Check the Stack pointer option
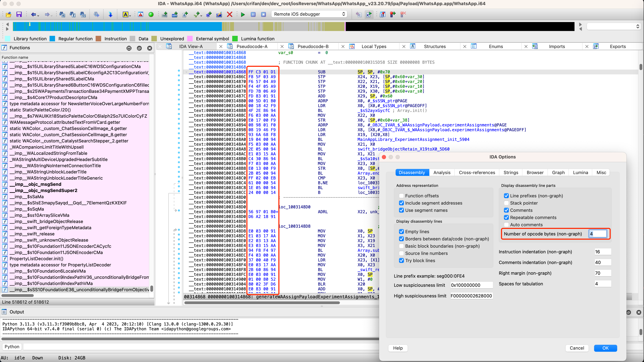The height and width of the screenshot is (362, 644). click(506, 203)
